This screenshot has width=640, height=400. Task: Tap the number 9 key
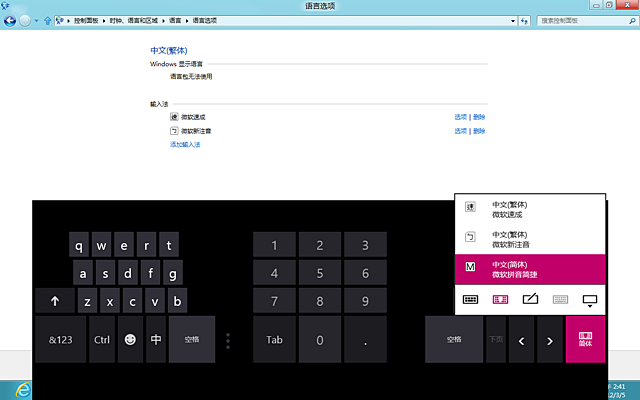(x=365, y=301)
